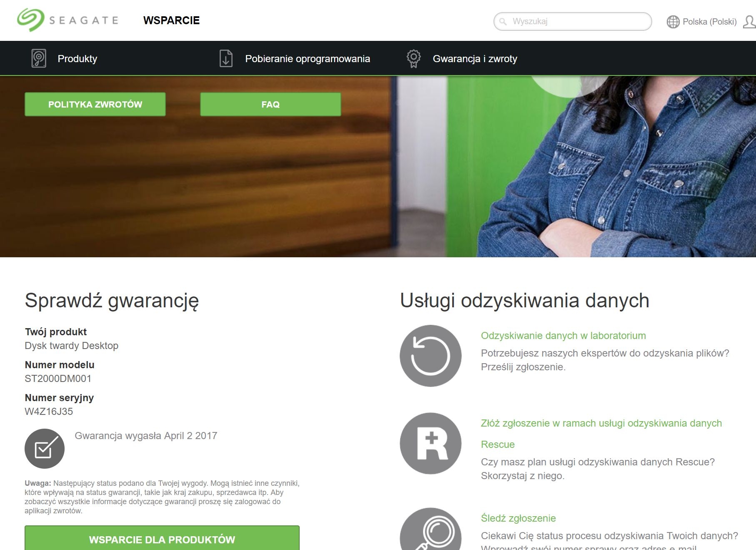Click the Sprawdź gwarancję heading
The height and width of the screenshot is (550, 756).
pos(112,301)
